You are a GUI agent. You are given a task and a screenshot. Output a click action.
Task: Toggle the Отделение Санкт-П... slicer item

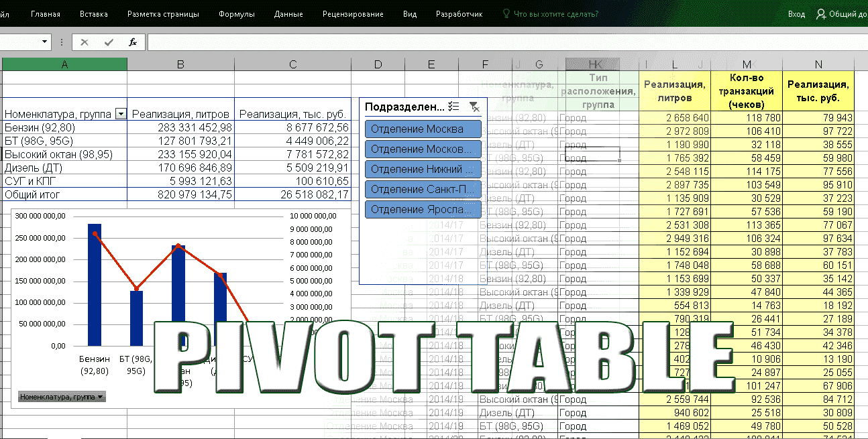(x=423, y=190)
